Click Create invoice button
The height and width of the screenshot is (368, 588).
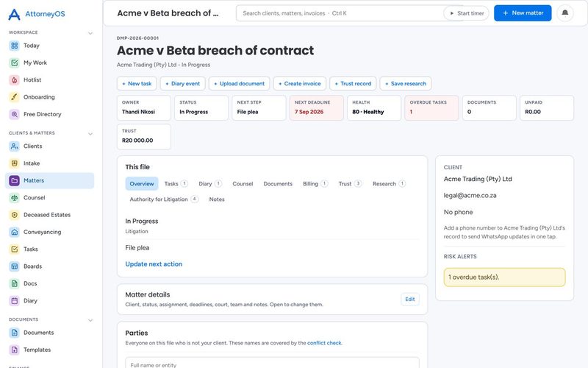click(x=300, y=84)
